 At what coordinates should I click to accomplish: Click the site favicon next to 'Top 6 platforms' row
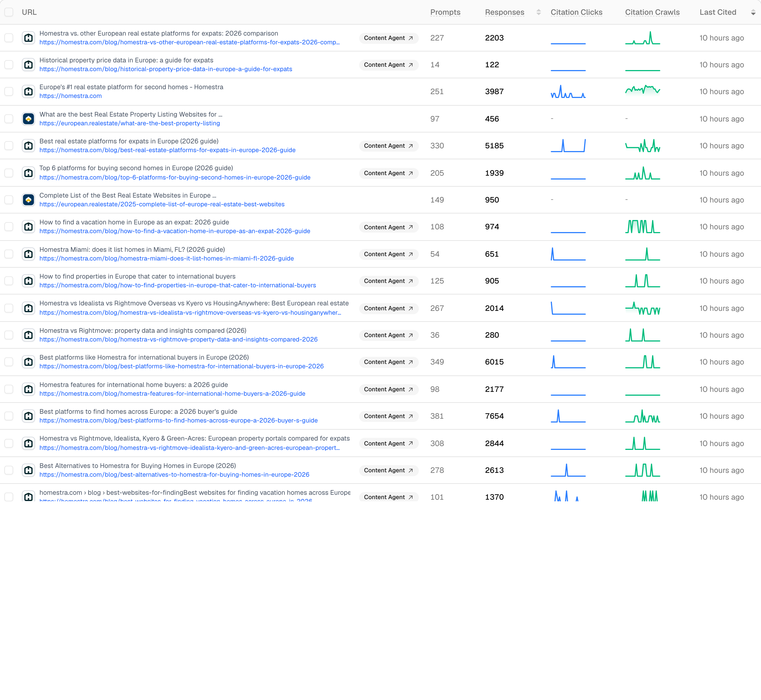coord(28,173)
